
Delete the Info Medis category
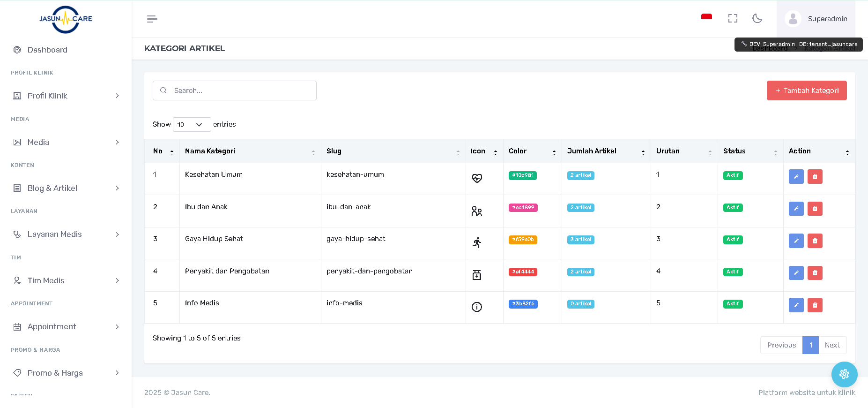[815, 305]
